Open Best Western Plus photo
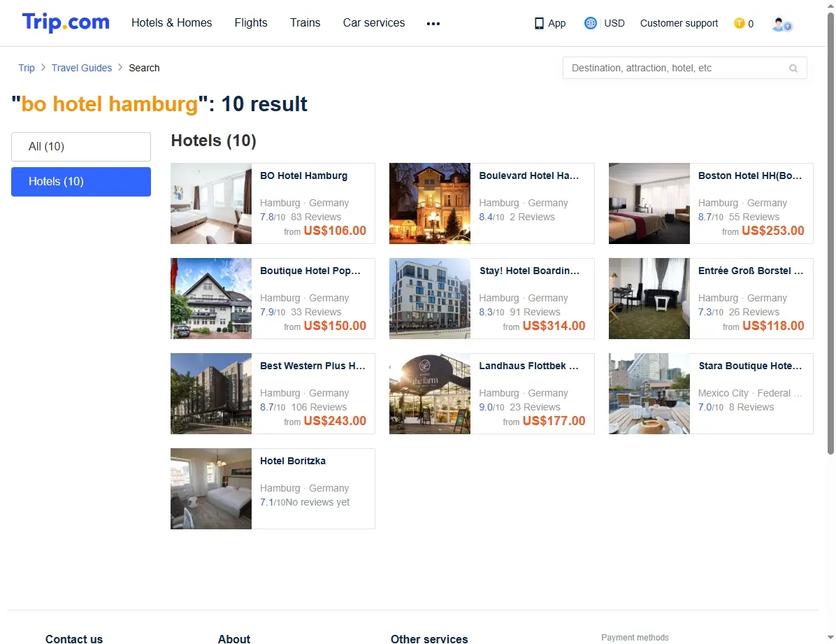 coord(211,393)
